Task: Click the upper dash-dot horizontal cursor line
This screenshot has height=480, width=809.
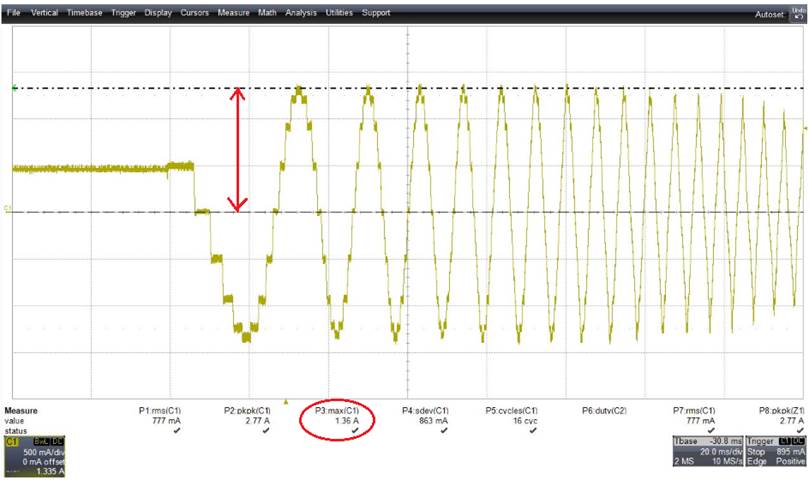Action: pos(408,88)
